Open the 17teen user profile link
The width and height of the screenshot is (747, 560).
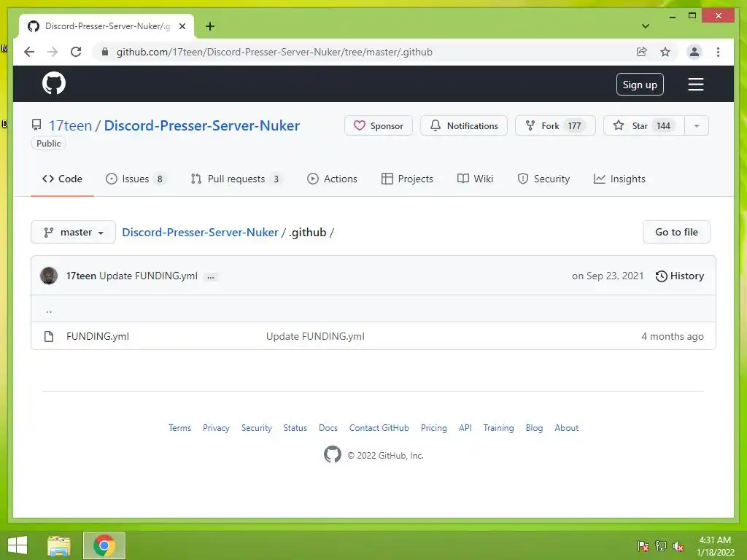70,125
